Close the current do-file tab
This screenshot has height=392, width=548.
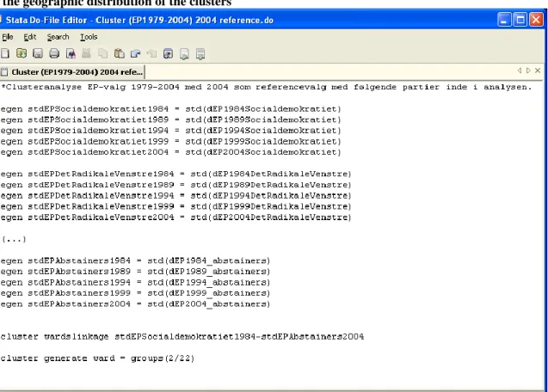pyautogui.click(x=538, y=70)
